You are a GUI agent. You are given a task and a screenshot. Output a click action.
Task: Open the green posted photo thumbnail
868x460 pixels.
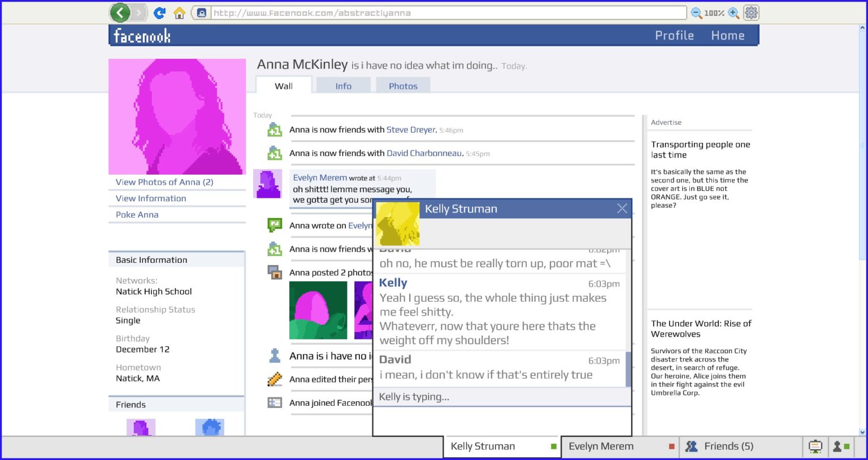click(x=318, y=310)
